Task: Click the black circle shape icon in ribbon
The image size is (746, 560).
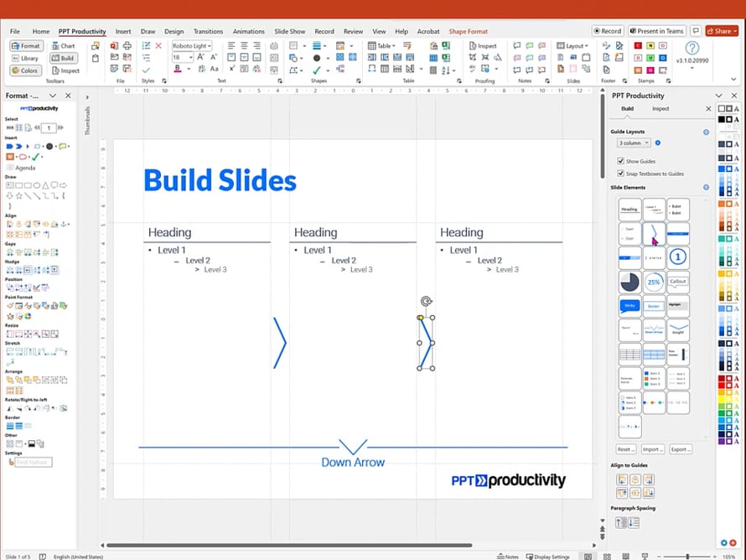Action: point(316,58)
